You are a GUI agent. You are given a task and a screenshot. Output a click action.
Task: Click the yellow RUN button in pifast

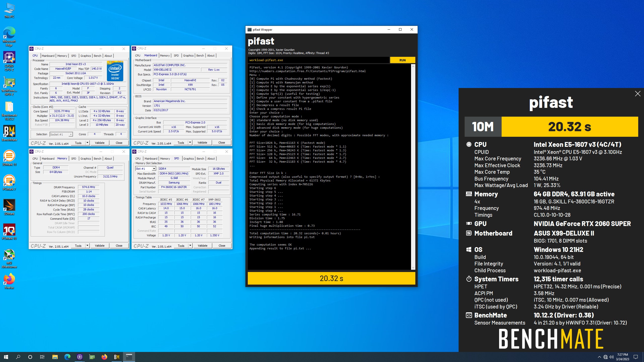[x=403, y=60]
